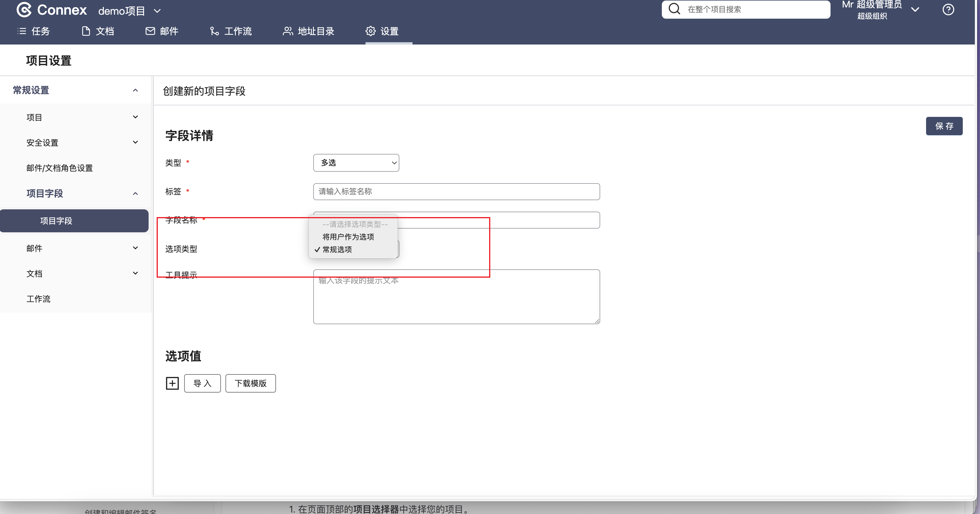980x514 pixels.
Task: Expand the 安全设置 sidebar item
Action: [x=135, y=142]
